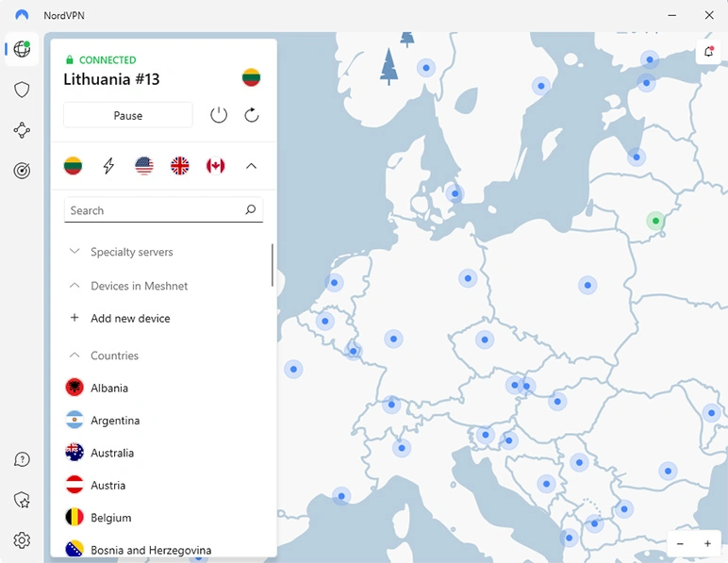Click the CONNECTED status label
The height and width of the screenshot is (563, 728).
[108, 59]
